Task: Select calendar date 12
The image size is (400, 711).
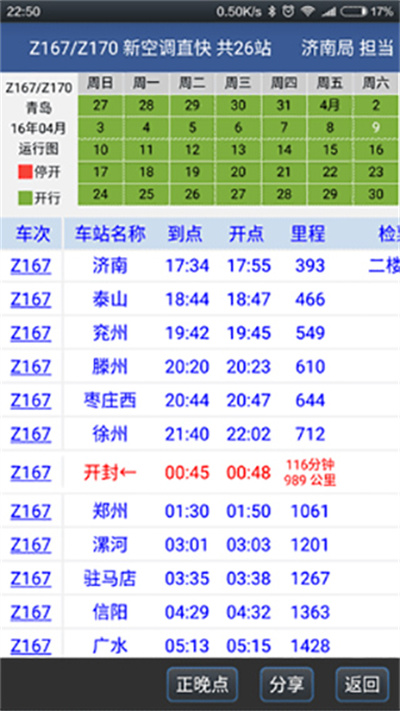Action: [192, 150]
